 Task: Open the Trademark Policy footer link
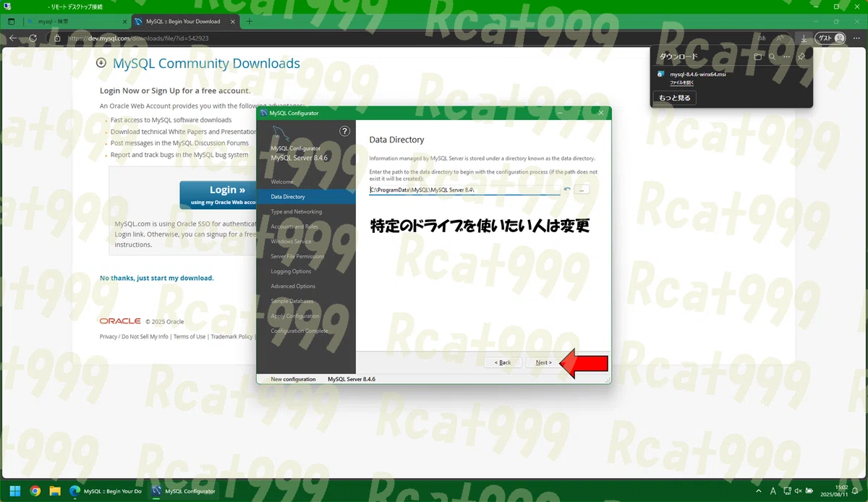(x=232, y=336)
